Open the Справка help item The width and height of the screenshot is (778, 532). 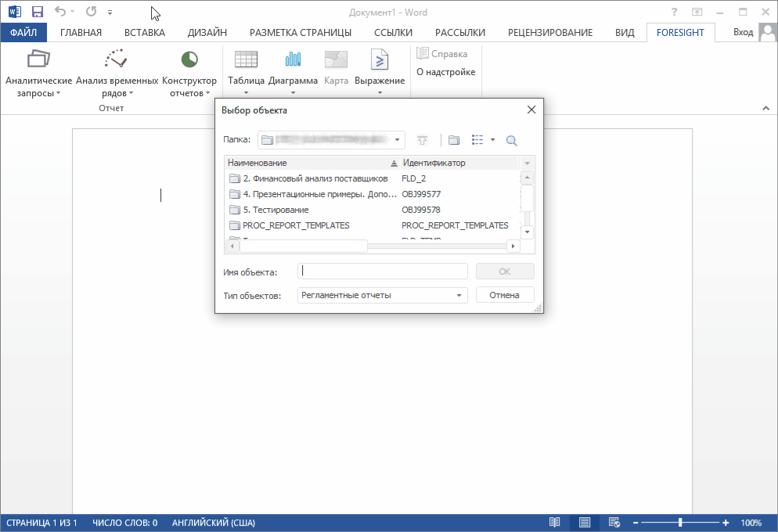click(442, 53)
